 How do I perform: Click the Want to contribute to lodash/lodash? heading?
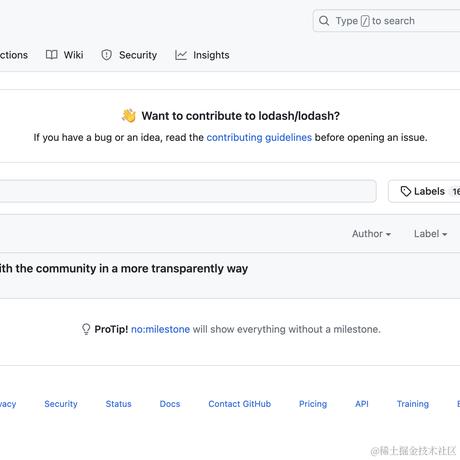click(240, 116)
